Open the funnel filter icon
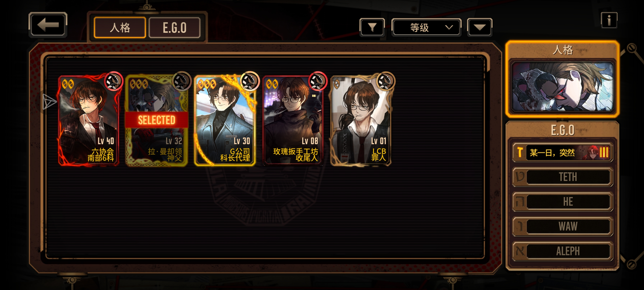 372,27
